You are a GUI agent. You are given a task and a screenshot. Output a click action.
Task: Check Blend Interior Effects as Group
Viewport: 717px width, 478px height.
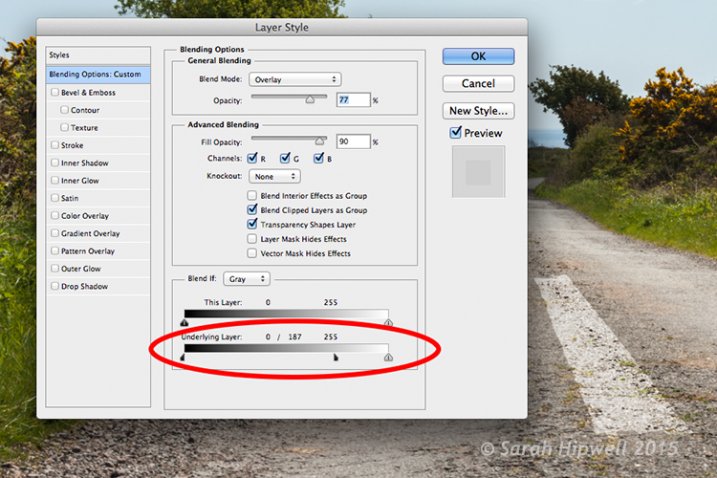coord(252,197)
